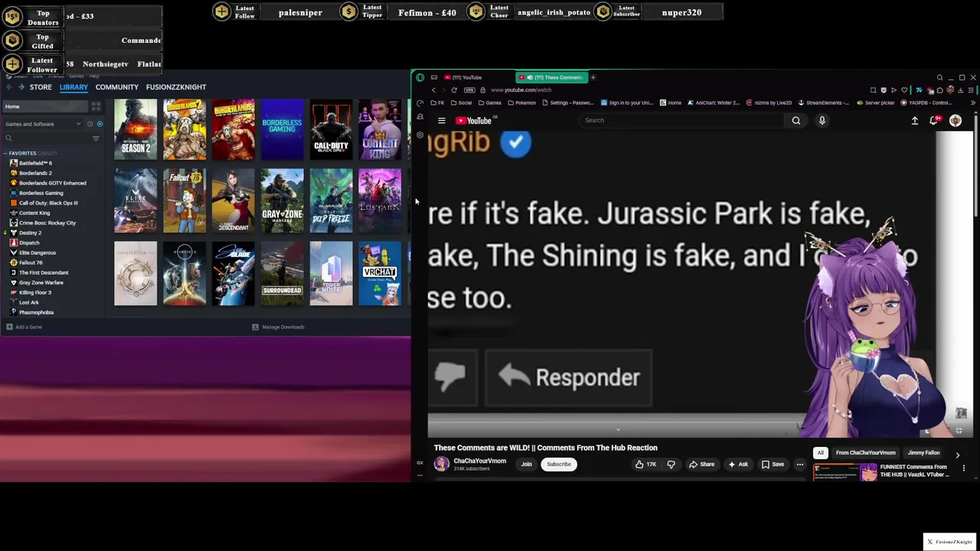Open Manage Downloads in Steam
Screen dimensions: 980x551
pyautogui.click(x=279, y=327)
